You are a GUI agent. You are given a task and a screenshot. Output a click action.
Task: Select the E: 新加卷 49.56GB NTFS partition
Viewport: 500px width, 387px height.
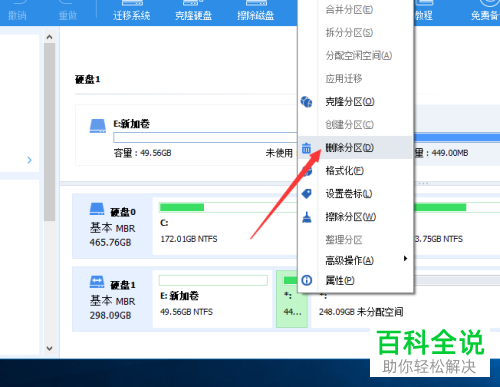coord(212,299)
